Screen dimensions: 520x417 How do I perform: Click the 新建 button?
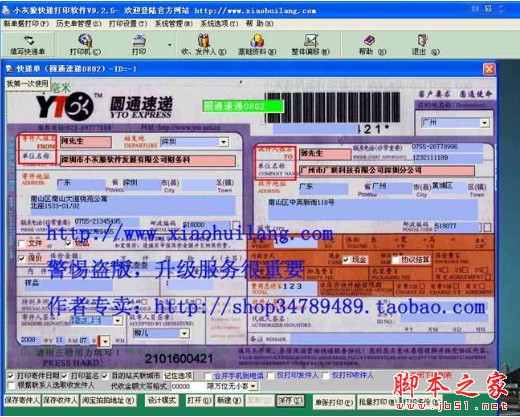(229, 400)
